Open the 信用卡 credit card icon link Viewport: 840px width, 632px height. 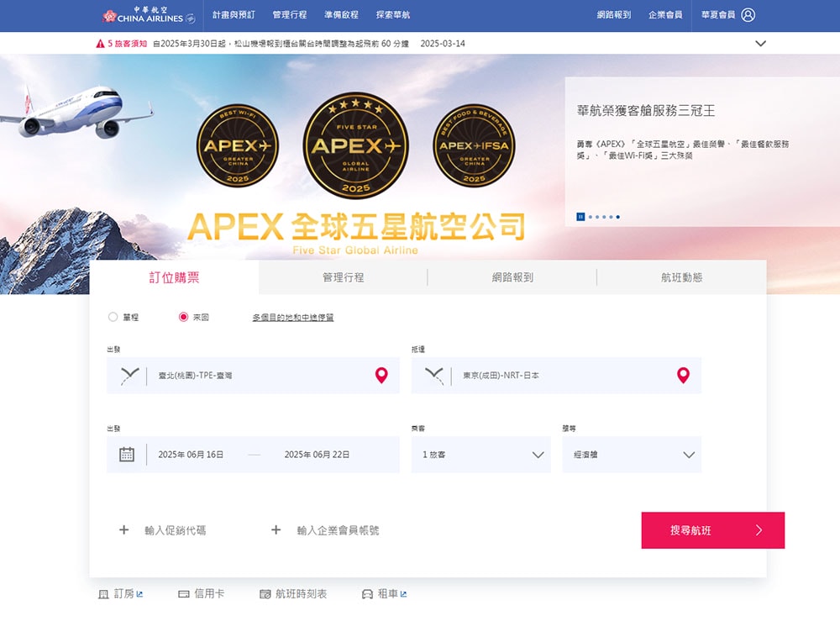[x=184, y=594]
